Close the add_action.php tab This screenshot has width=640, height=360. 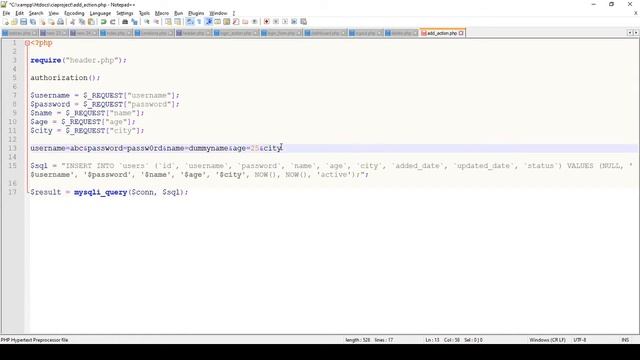[461, 33]
